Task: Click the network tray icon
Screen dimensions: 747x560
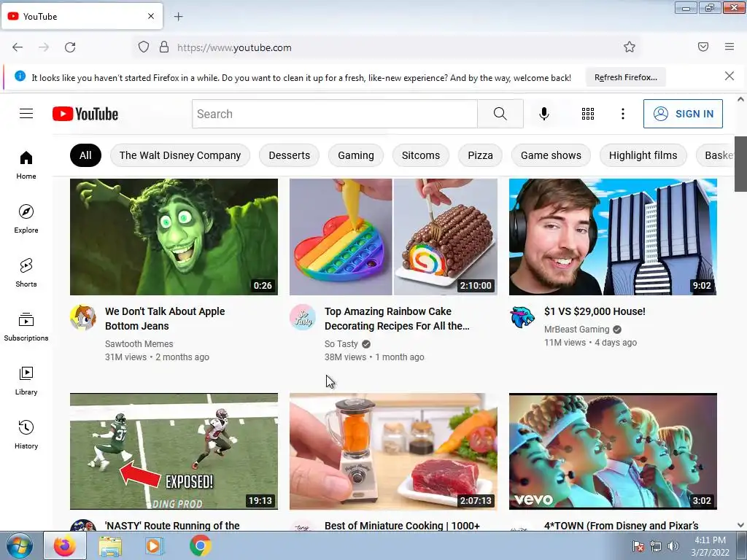Action: coord(656,546)
